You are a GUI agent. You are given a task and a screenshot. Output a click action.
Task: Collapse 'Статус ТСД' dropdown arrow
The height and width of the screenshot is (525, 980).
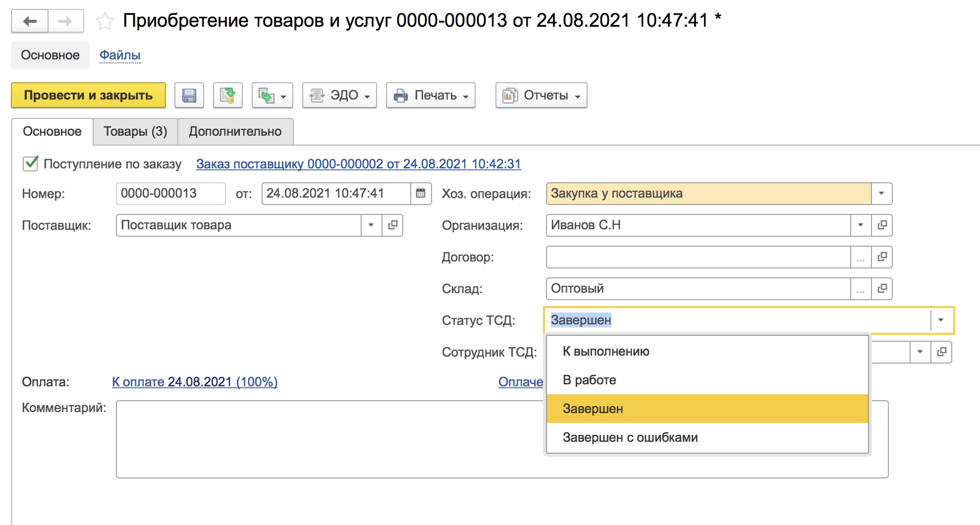(x=941, y=320)
